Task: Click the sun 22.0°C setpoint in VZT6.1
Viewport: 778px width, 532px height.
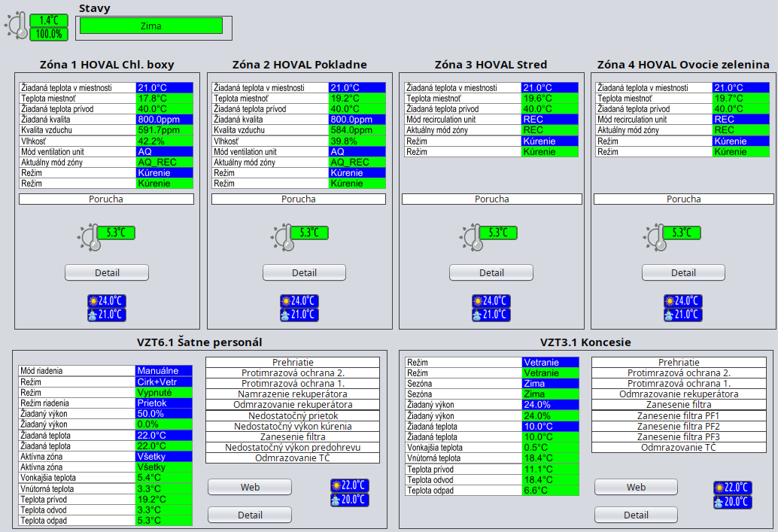Action: [x=350, y=485]
